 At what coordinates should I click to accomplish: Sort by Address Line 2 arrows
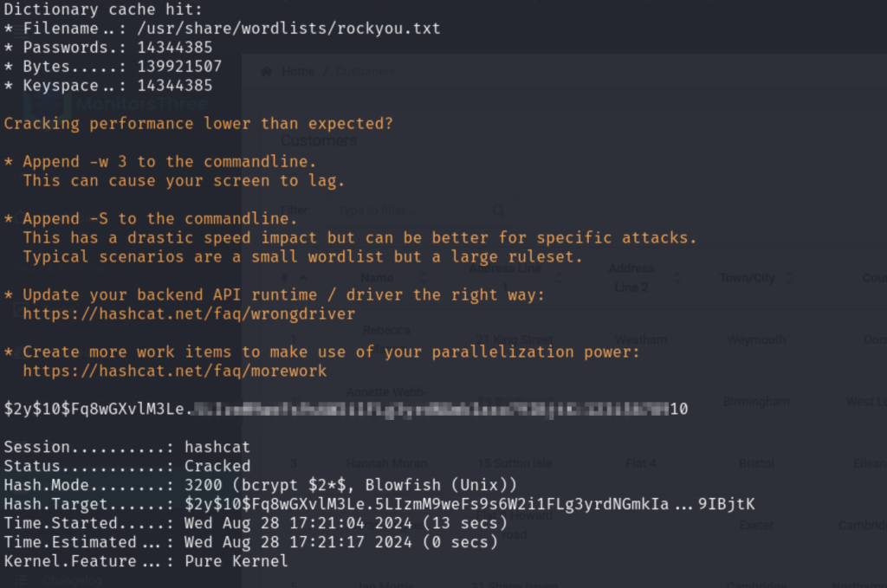coord(677,278)
